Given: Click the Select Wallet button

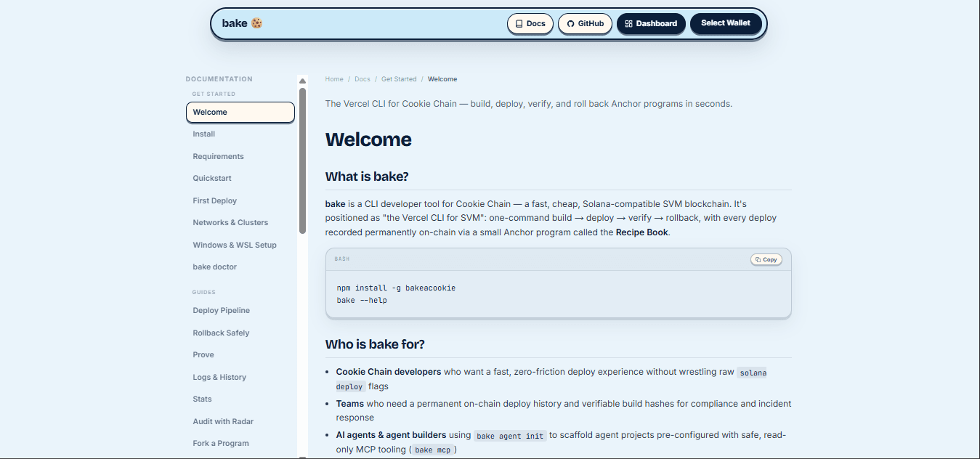Looking at the screenshot, I should click(726, 23).
